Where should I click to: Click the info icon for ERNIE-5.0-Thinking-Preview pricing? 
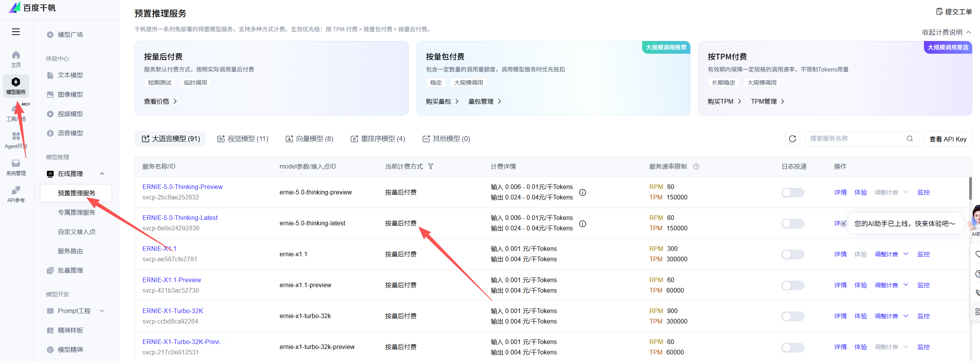click(583, 192)
